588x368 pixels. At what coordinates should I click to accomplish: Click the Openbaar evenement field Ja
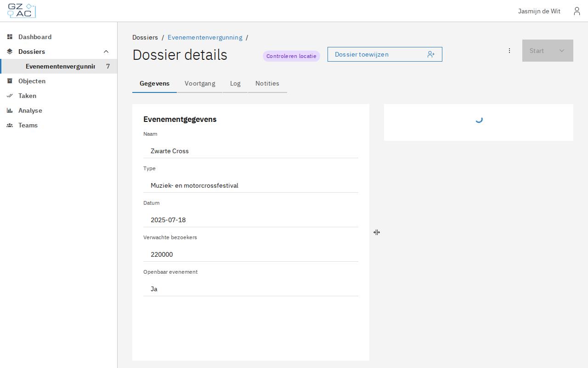tap(251, 289)
